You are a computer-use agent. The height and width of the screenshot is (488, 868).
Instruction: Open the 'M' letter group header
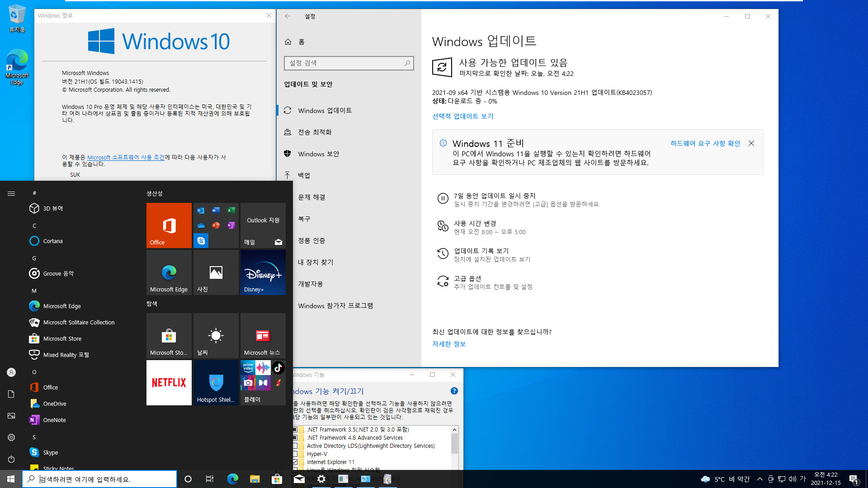click(x=34, y=291)
